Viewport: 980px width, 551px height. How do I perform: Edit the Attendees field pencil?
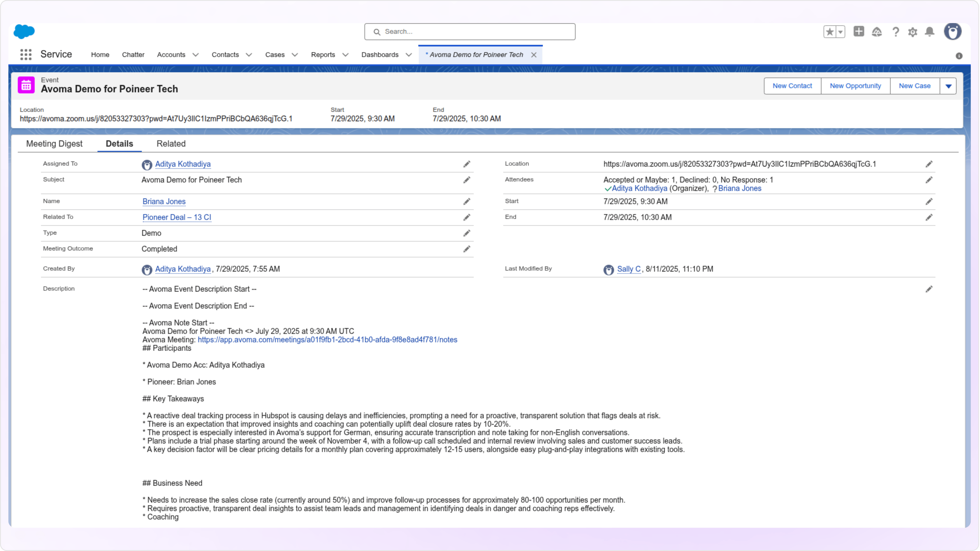(x=929, y=180)
